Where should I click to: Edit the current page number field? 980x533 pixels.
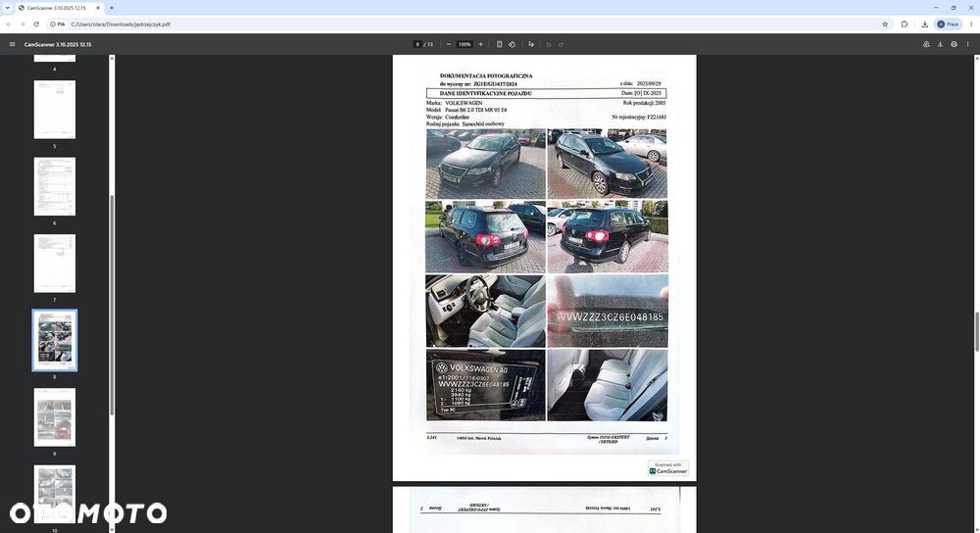(x=417, y=44)
